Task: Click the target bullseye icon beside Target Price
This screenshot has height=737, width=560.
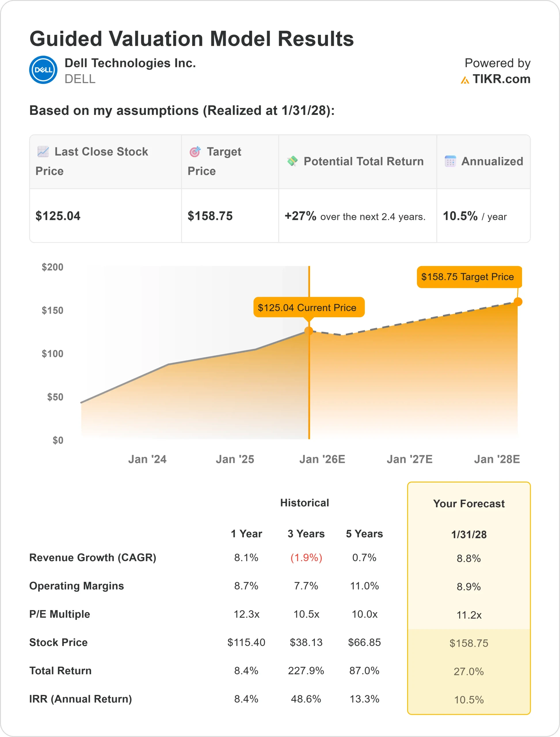Action: tap(195, 151)
